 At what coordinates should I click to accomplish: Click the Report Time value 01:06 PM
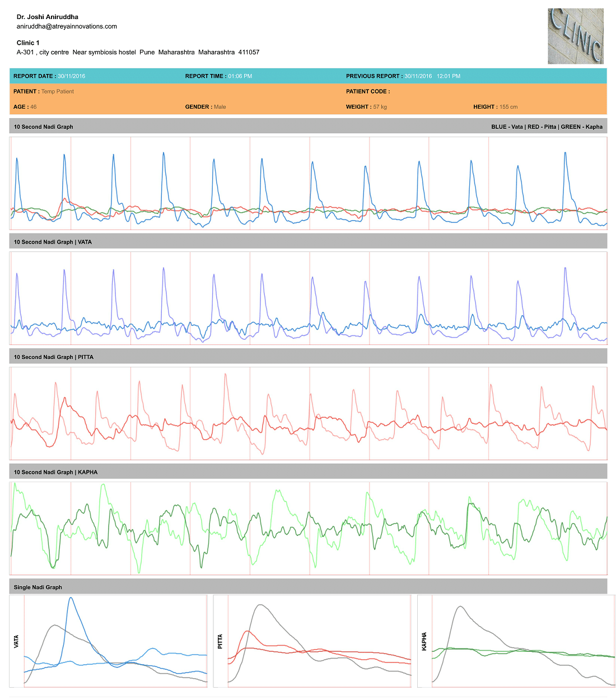coord(240,76)
